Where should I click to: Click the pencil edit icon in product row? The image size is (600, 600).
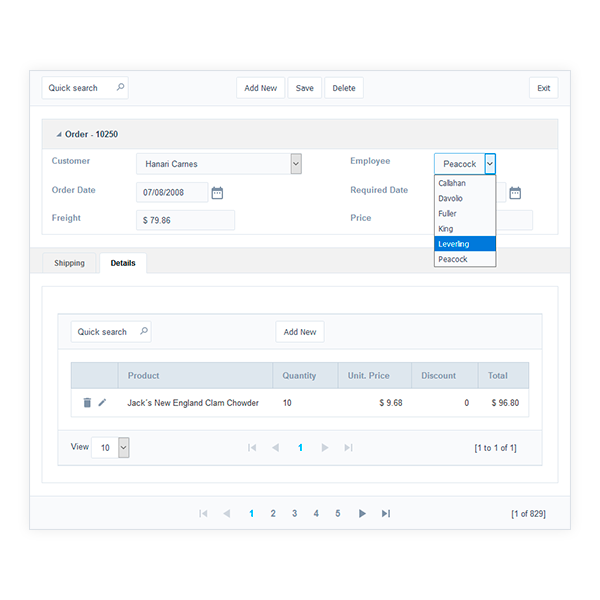tap(102, 403)
